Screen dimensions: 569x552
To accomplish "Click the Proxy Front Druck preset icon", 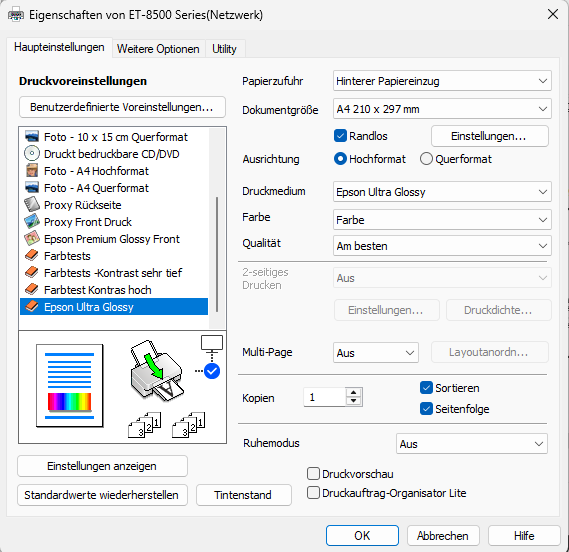I will click(x=32, y=221).
